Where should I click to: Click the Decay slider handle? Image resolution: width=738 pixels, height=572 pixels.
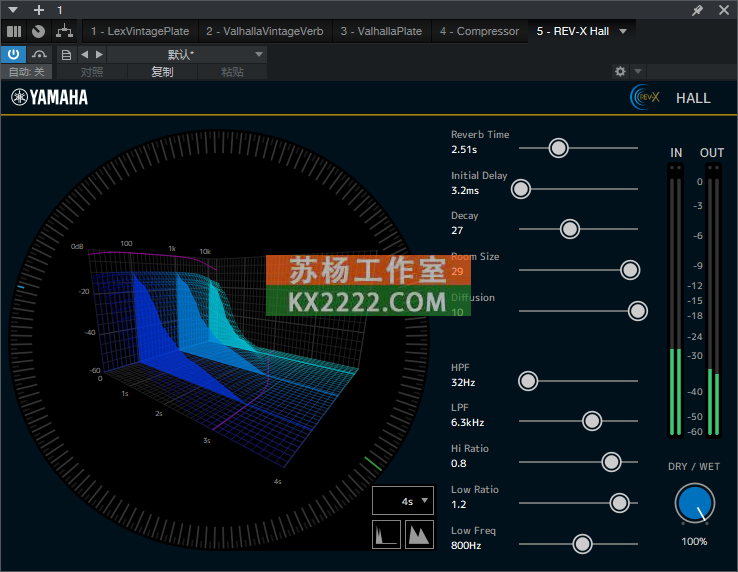570,229
